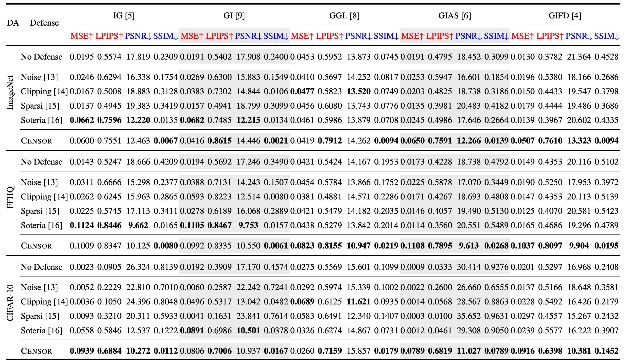Image resolution: width=626 pixels, height=364 pixels.
Task: Click the bold value 9.613
Action: (x=469, y=246)
